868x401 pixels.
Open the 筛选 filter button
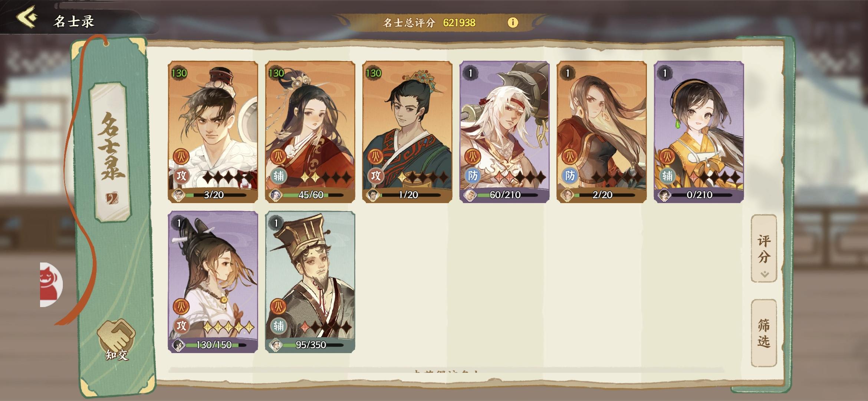click(764, 333)
